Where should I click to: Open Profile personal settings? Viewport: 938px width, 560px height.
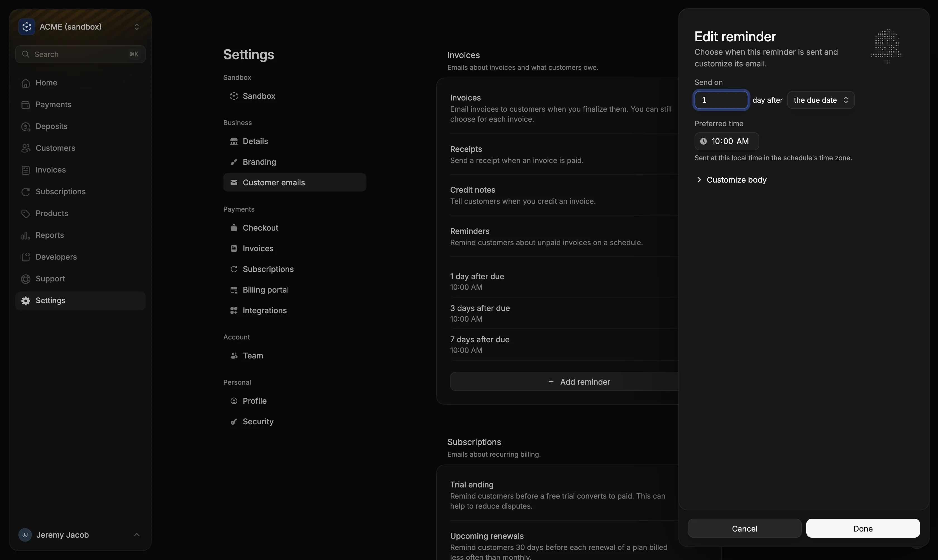[x=294, y=401]
